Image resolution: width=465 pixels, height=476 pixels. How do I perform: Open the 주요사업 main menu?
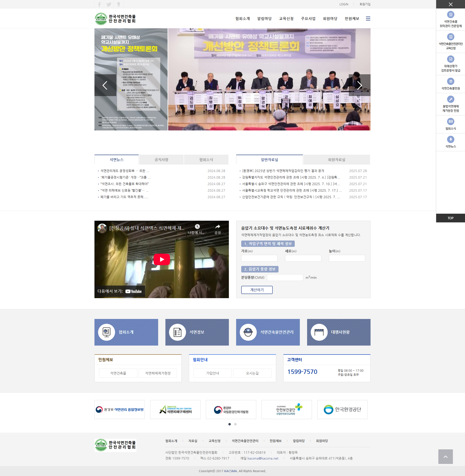point(308,19)
